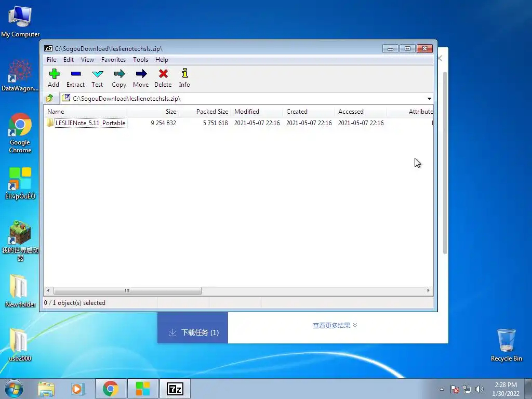Open the Info toolbar icon

pos(184,78)
